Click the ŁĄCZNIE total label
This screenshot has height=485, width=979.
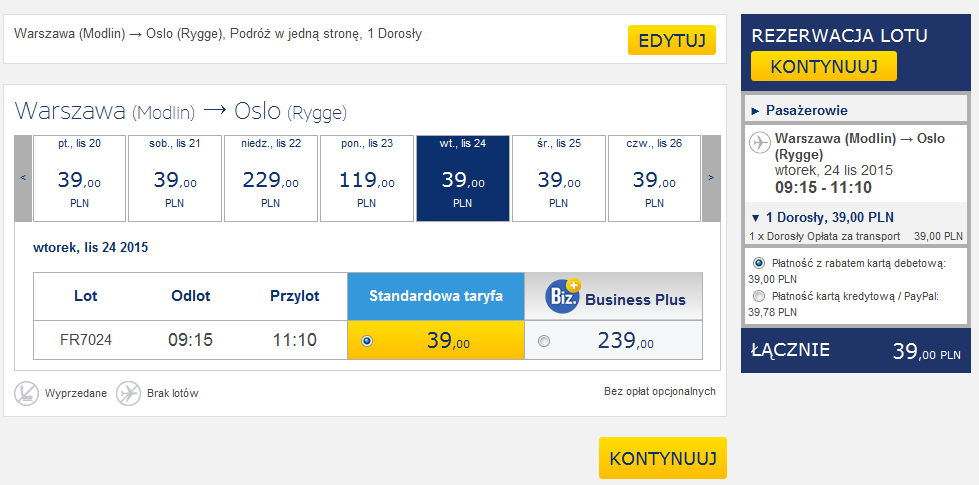(790, 350)
